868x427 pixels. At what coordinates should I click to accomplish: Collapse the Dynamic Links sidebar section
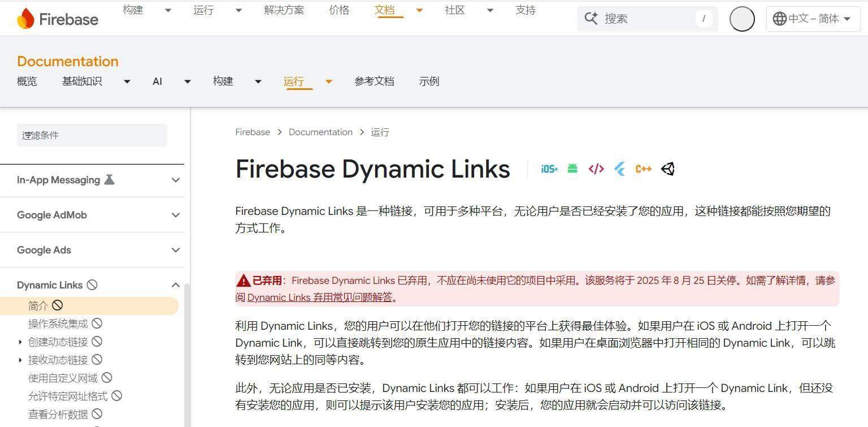pos(175,284)
